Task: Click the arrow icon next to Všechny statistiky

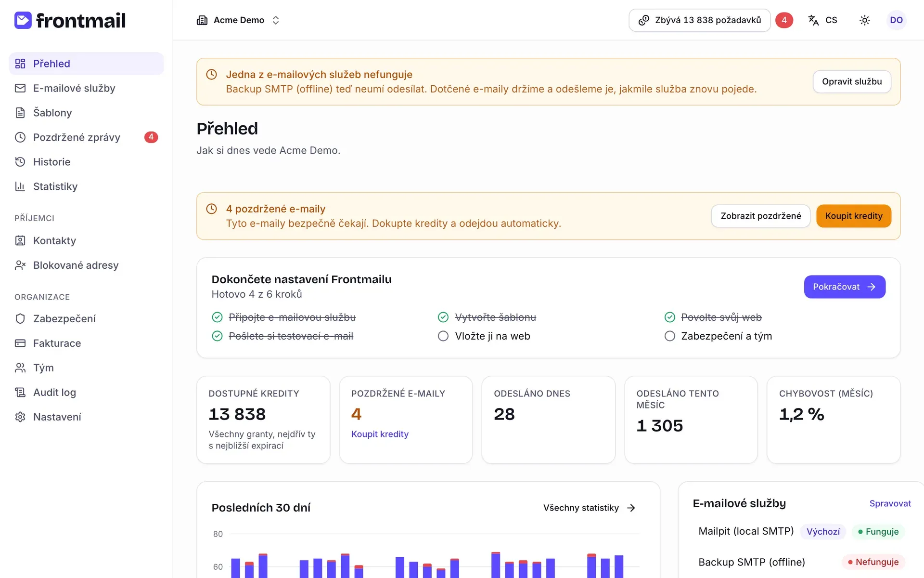Action: coord(631,508)
